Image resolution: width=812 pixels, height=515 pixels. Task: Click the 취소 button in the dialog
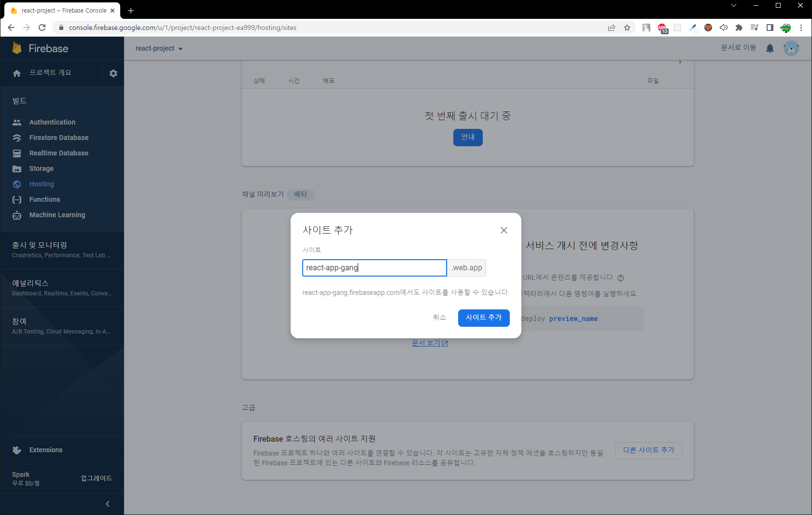439,318
